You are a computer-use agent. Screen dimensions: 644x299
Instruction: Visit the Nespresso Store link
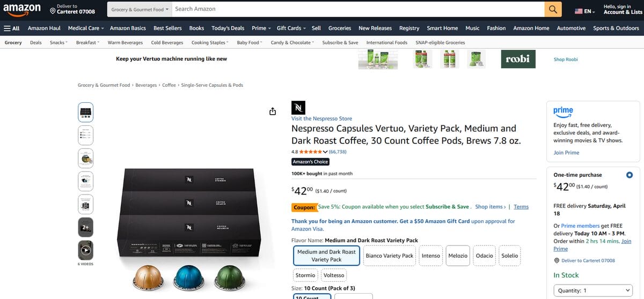pos(321,118)
